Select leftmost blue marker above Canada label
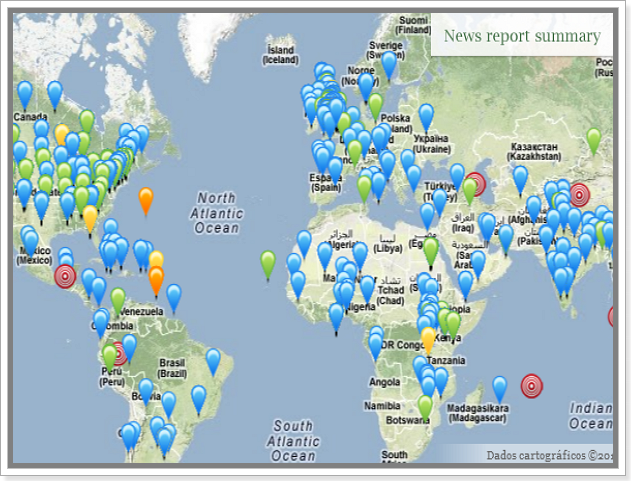 [x=25, y=95]
